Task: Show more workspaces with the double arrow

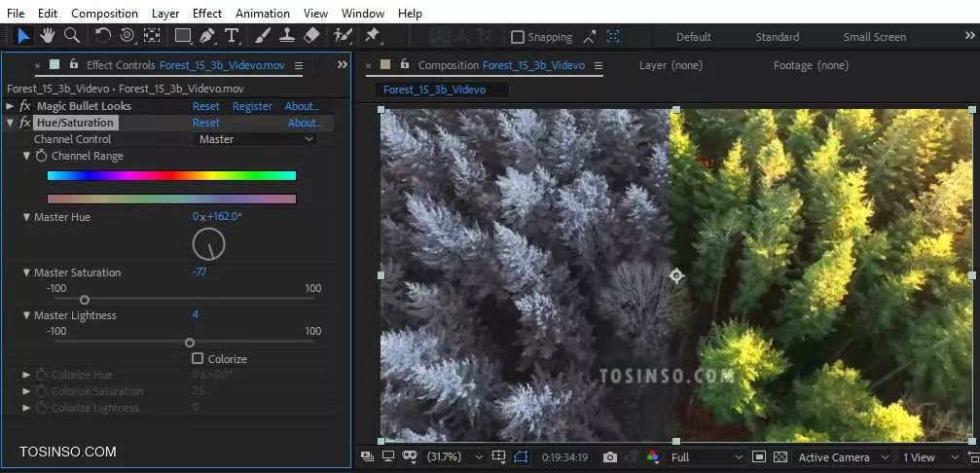Action: (x=970, y=36)
